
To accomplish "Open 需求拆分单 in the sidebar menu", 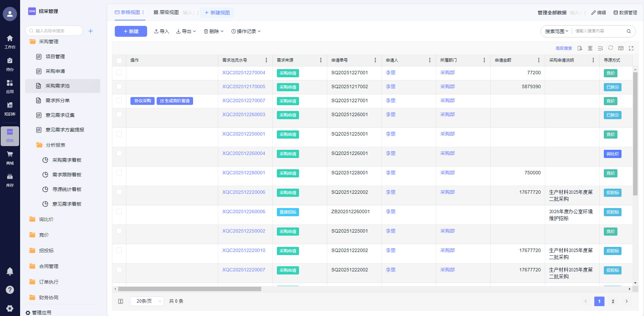I will point(57,100).
